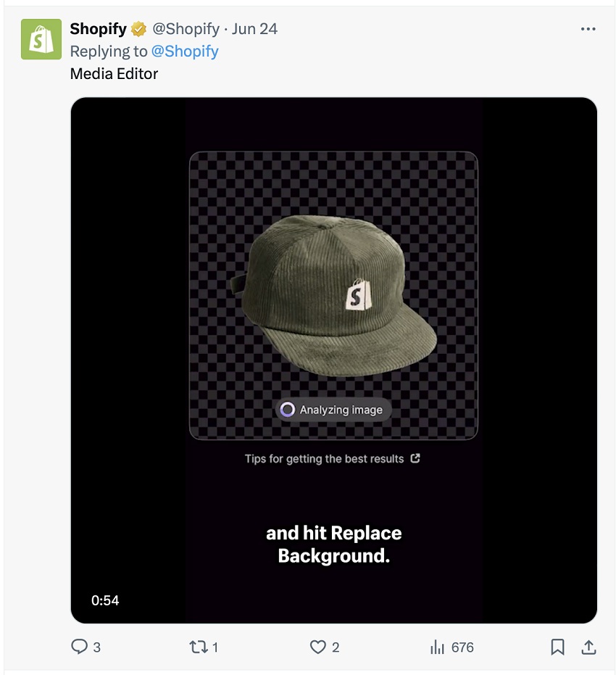Open Tips for getting the best results
The image size is (616, 675).
pyautogui.click(x=324, y=459)
